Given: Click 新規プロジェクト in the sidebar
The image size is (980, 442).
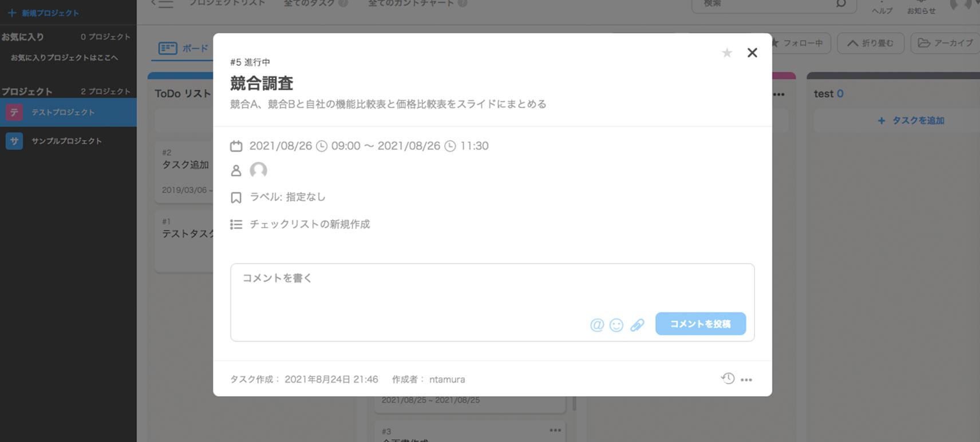Looking at the screenshot, I should pos(44,13).
